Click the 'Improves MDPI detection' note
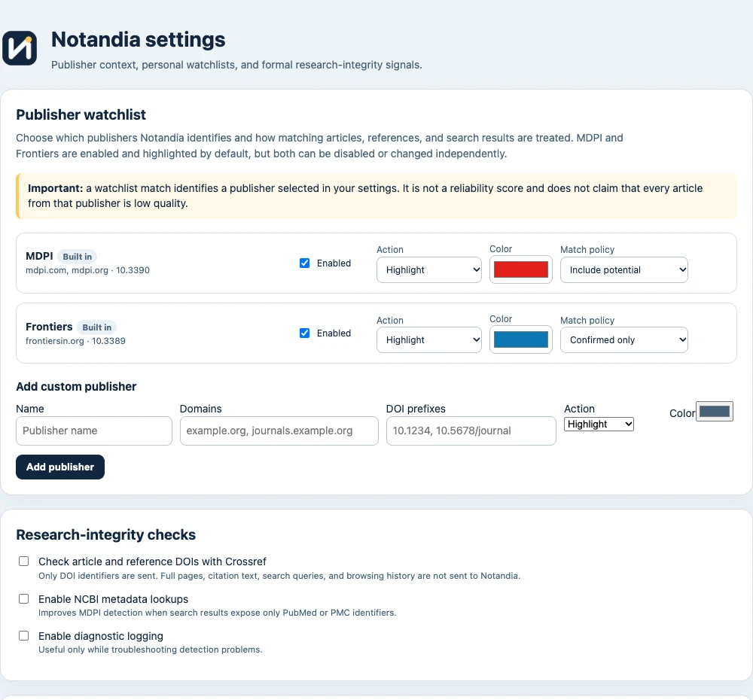Viewport: 753px width, 700px height. tap(217, 613)
